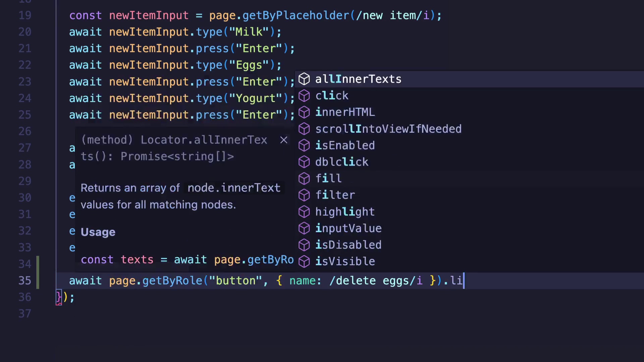This screenshot has width=644, height=362.
Task: Click the "Milk" string on line 20
Action: click(249, 32)
